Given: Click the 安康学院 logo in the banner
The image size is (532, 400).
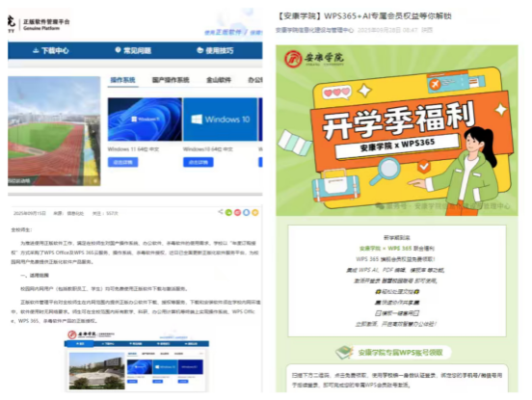Looking at the screenshot, I should [x=314, y=59].
